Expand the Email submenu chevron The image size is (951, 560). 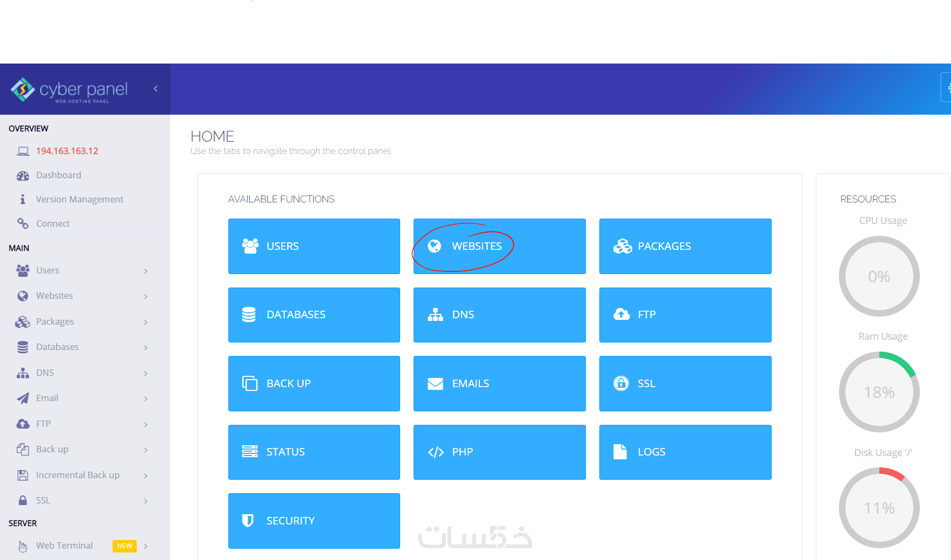(145, 398)
